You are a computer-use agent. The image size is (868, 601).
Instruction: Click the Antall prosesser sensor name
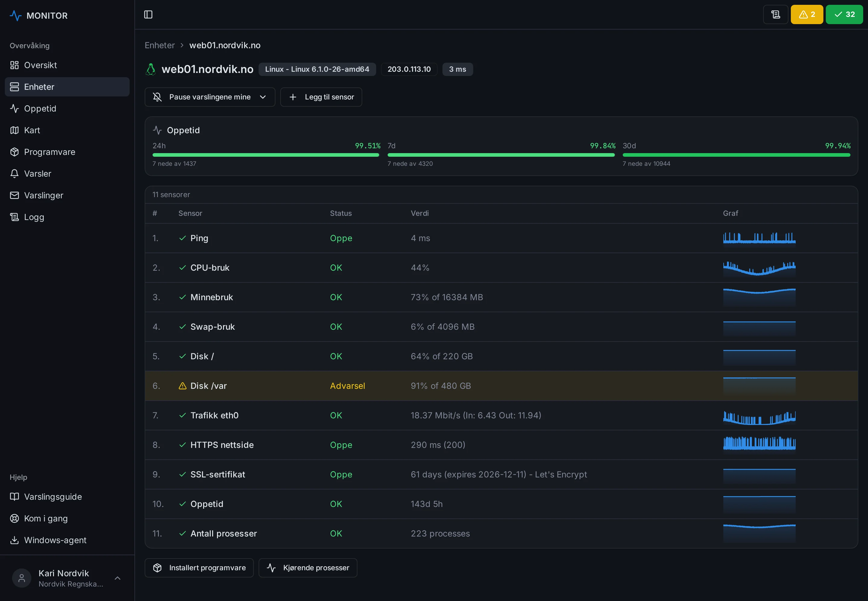(224, 533)
